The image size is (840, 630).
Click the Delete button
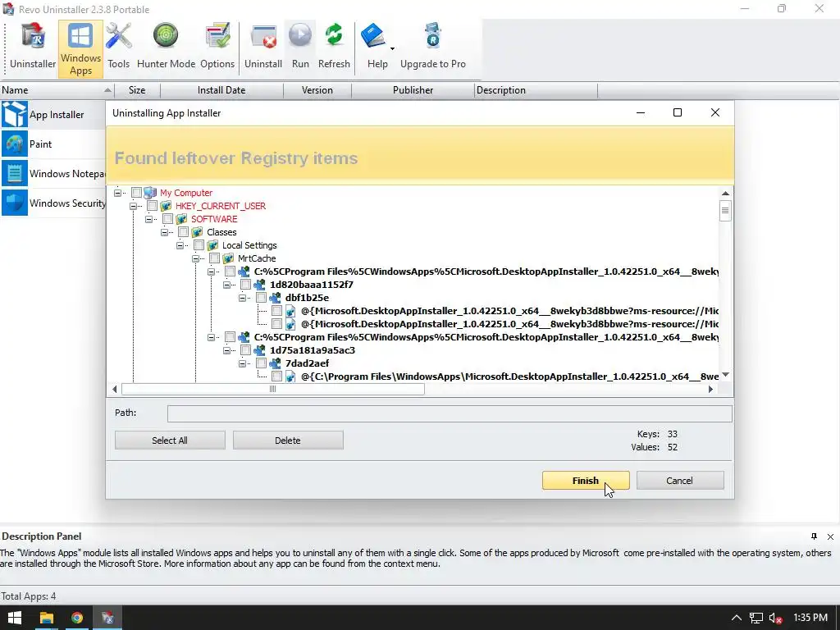(x=288, y=441)
